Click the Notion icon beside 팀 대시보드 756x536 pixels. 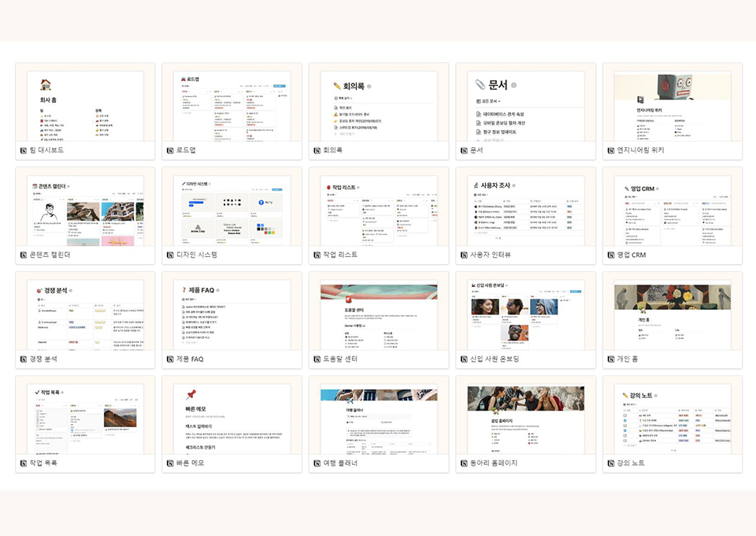[24, 151]
